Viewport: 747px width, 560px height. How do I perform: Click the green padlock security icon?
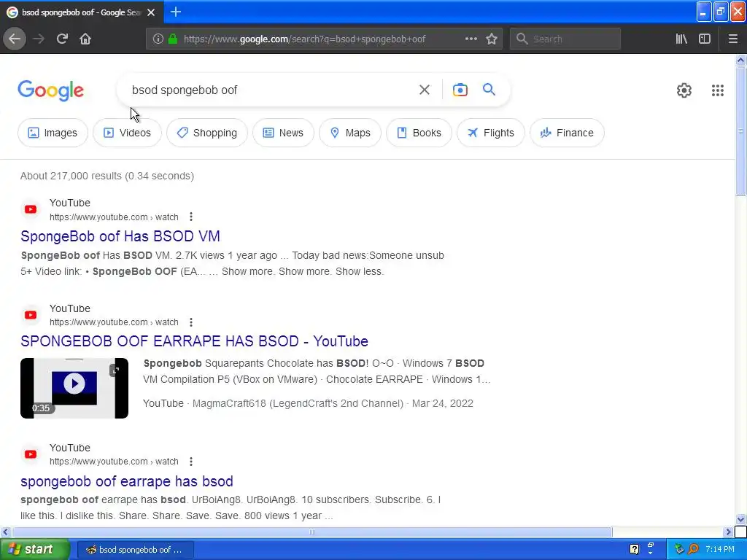point(173,39)
